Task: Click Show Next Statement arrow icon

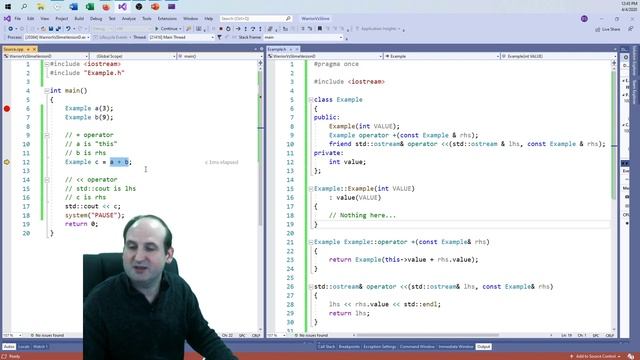Action: click(238, 29)
